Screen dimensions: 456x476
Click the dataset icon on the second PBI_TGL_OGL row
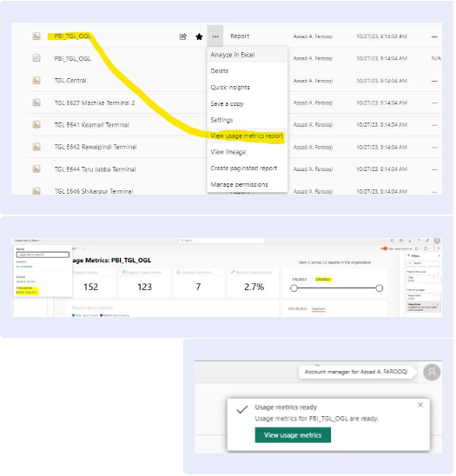[36, 58]
